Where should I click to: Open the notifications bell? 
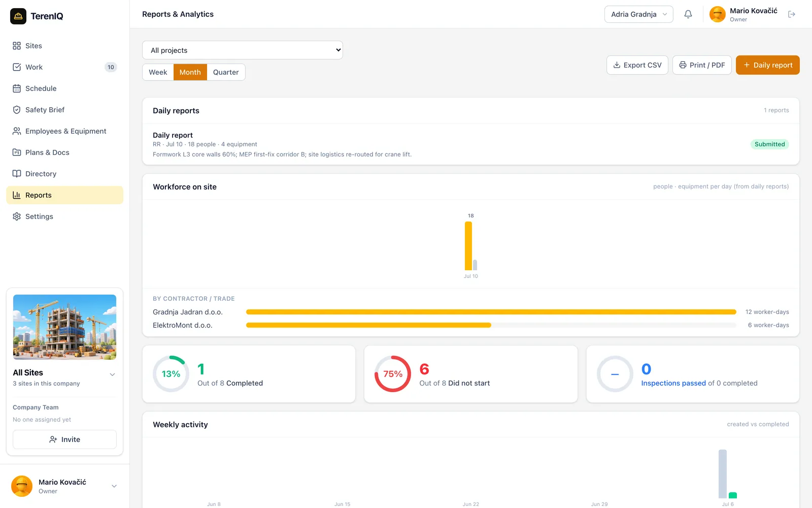point(688,14)
